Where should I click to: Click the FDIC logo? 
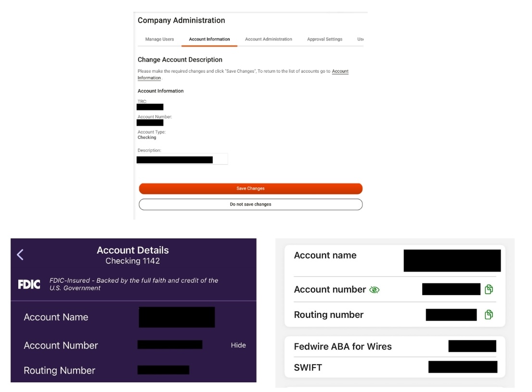[x=29, y=284]
